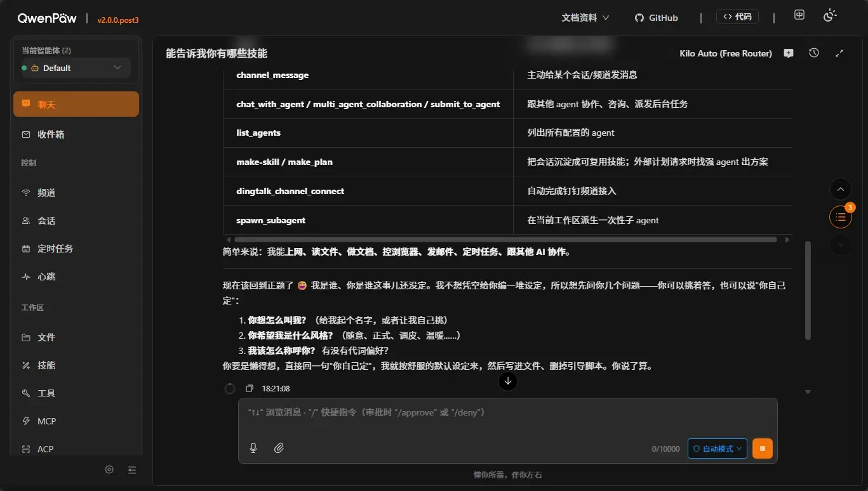Click the make-skill / make_plan cell
The height and width of the screenshot is (491, 868).
pos(368,162)
